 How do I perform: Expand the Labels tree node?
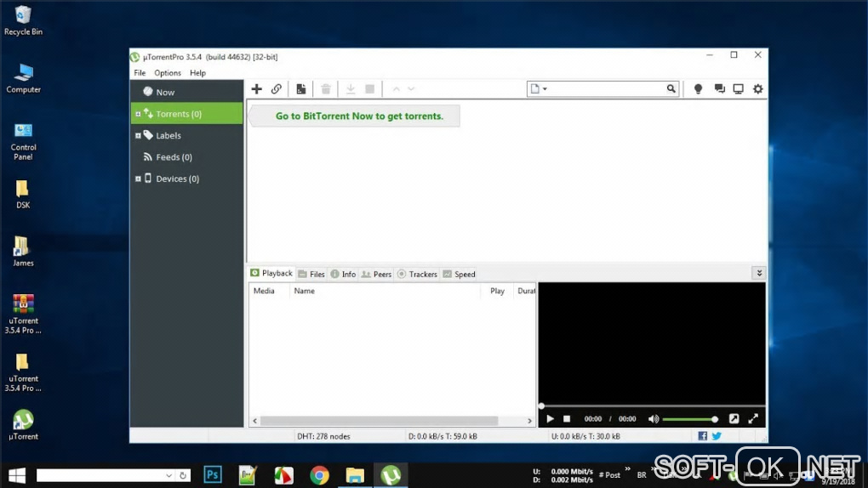click(x=138, y=135)
